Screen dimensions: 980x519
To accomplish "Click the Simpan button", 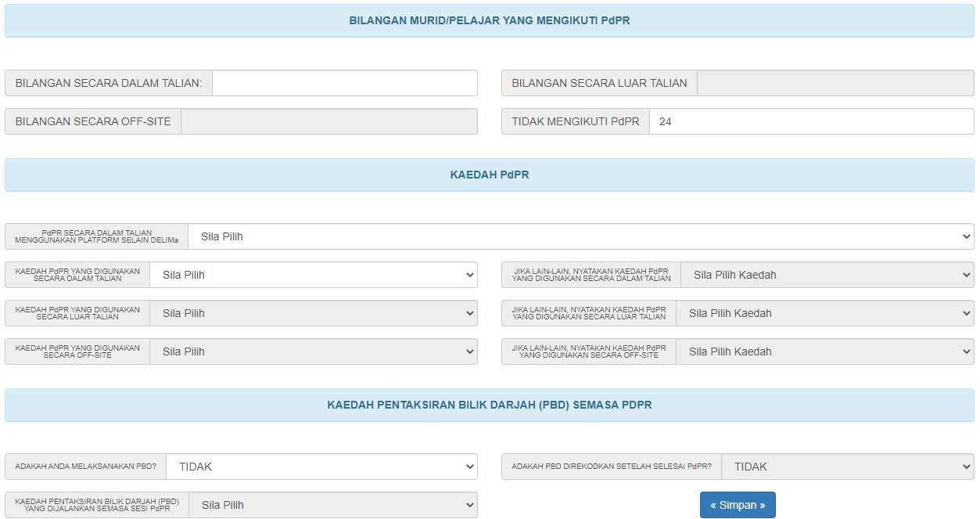I will point(738,505).
